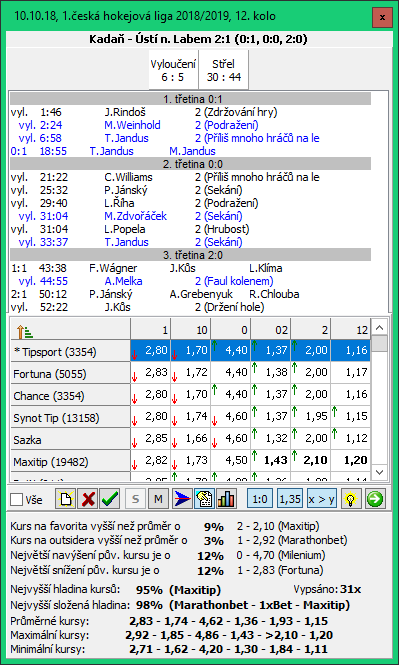This screenshot has width=399, height=665.
Task: Close the match window with red x
Action: (x=382, y=17)
